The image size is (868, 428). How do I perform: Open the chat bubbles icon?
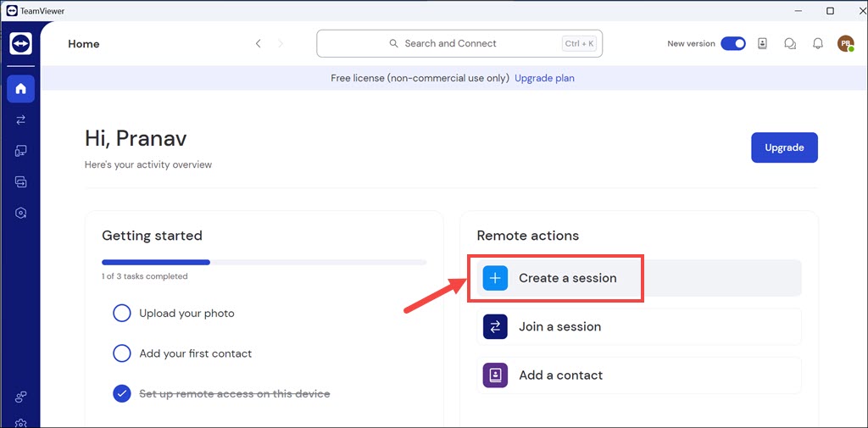coord(790,44)
